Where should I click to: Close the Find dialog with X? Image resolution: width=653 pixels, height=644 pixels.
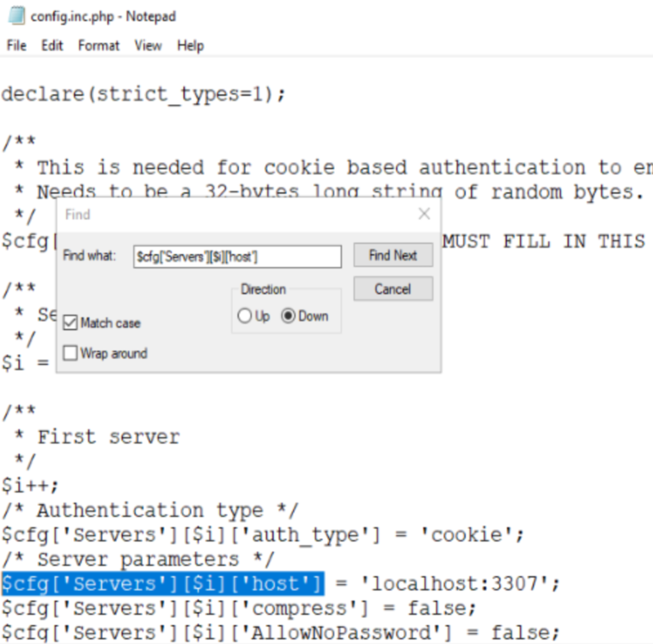tap(424, 214)
